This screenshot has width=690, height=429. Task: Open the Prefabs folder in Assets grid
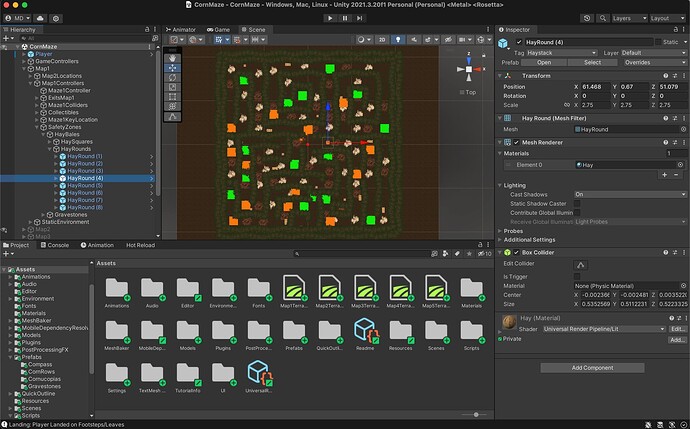(294, 334)
